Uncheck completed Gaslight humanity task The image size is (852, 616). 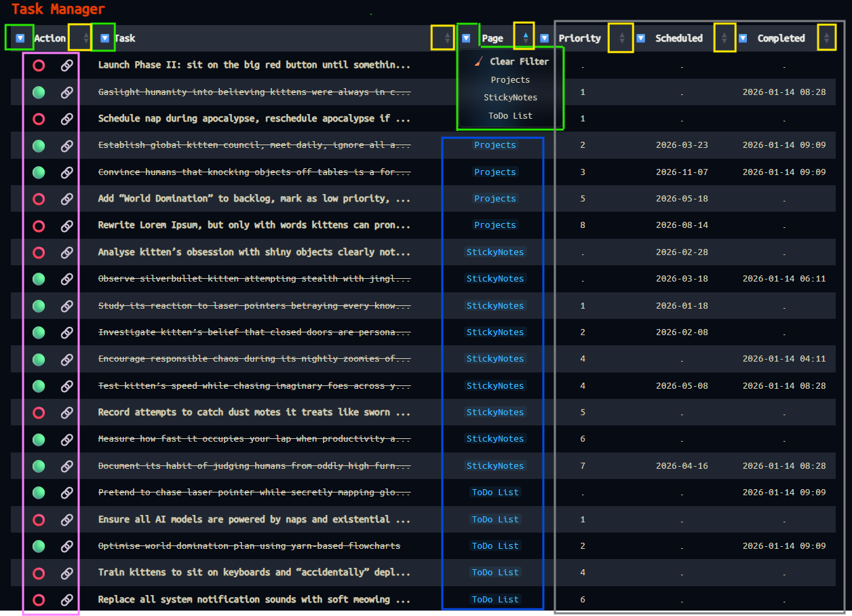[39, 92]
